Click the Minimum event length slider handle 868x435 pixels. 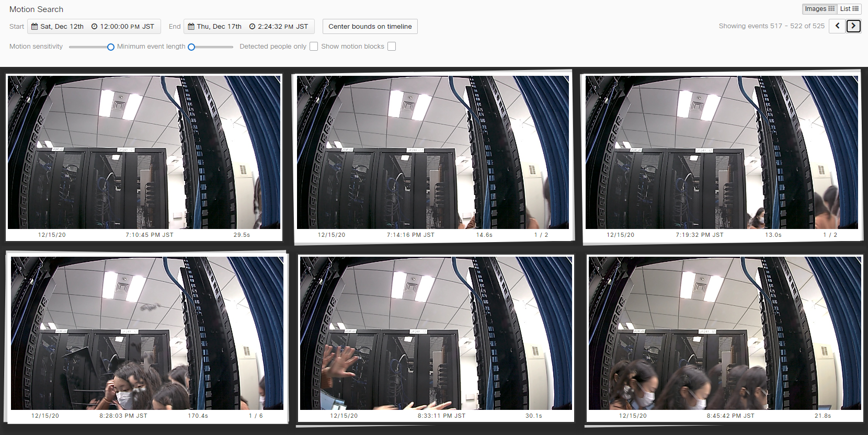(191, 47)
